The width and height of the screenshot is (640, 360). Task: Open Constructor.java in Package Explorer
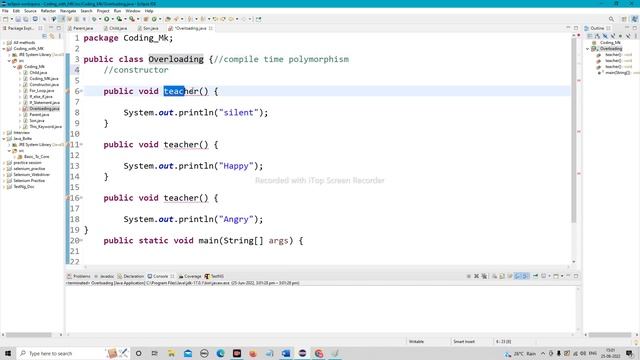(44, 84)
